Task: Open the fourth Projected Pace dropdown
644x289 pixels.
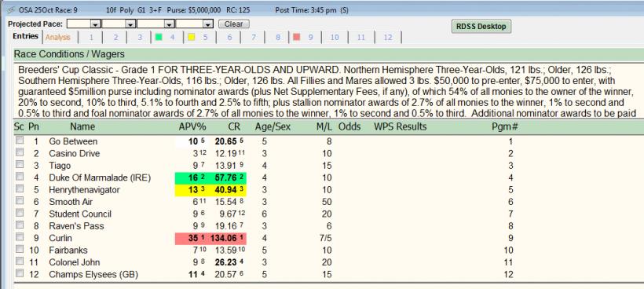Action: 208,24
